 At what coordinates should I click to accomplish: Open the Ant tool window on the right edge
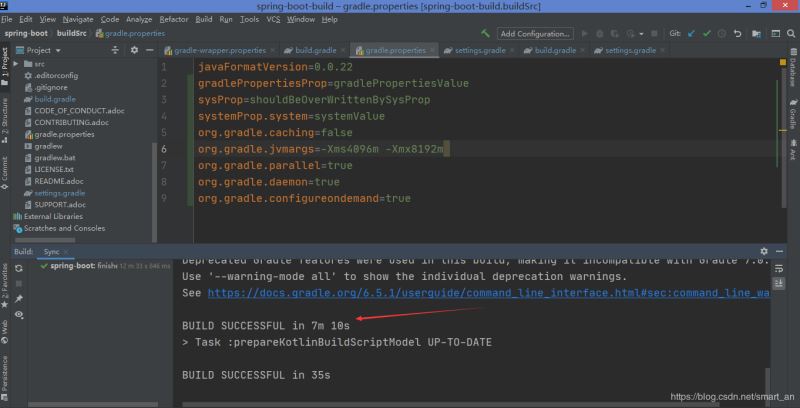click(x=793, y=149)
